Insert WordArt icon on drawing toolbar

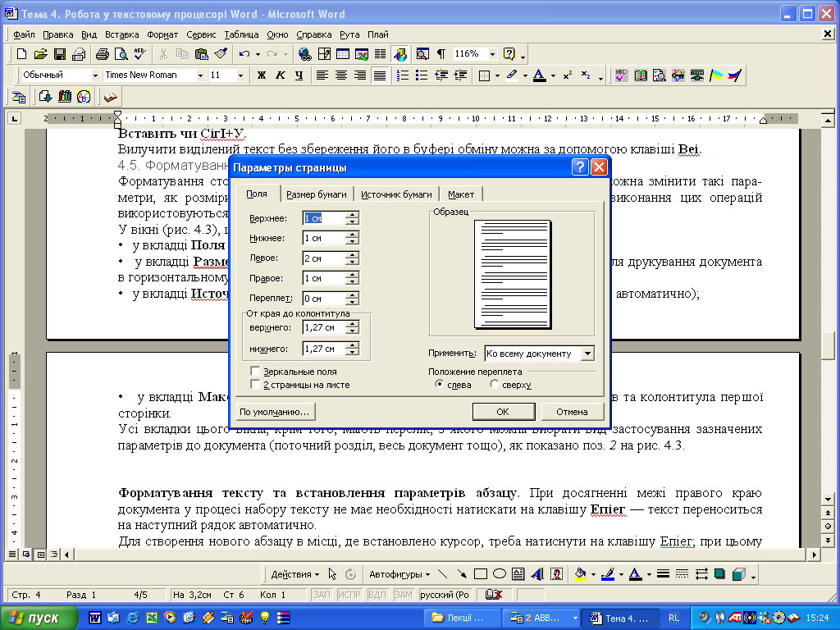tap(536, 574)
